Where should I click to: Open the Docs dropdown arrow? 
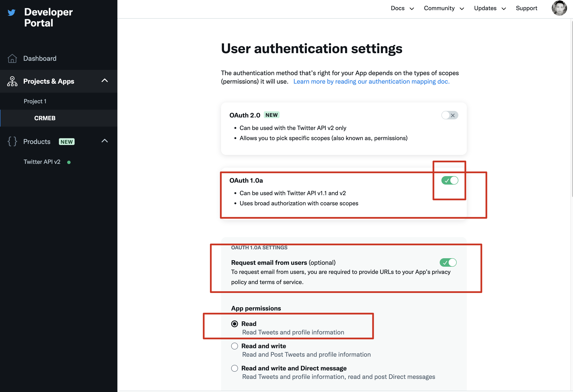pyautogui.click(x=412, y=9)
